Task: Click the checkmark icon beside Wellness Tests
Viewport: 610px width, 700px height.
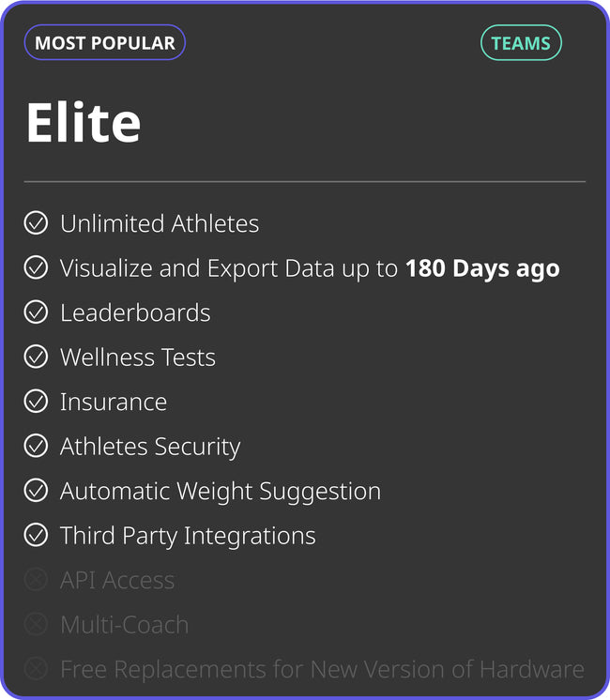Action: (x=36, y=358)
